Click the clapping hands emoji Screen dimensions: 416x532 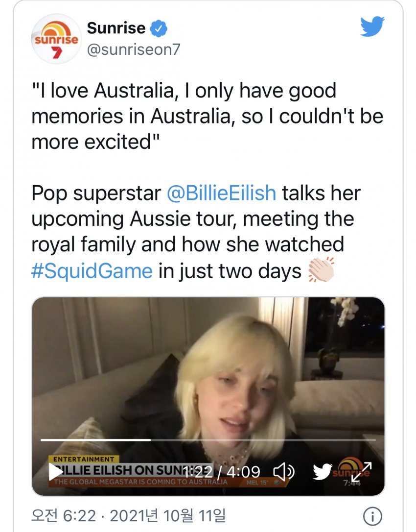point(321,270)
